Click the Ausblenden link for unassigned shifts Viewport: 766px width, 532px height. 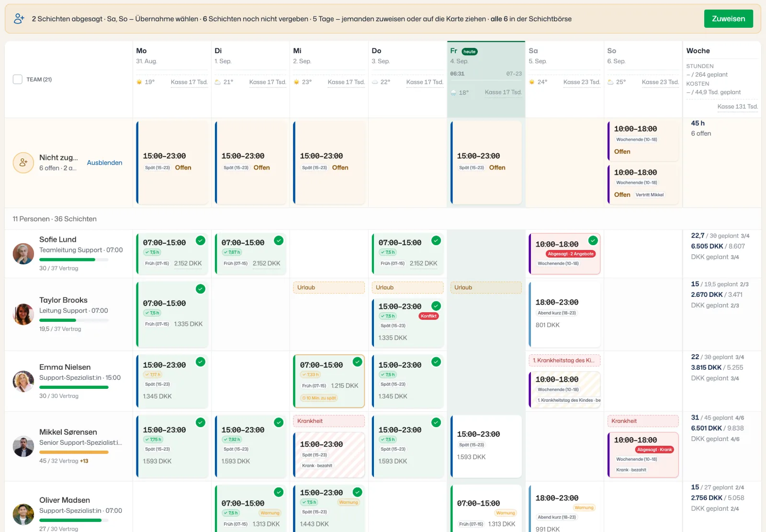coord(104,163)
